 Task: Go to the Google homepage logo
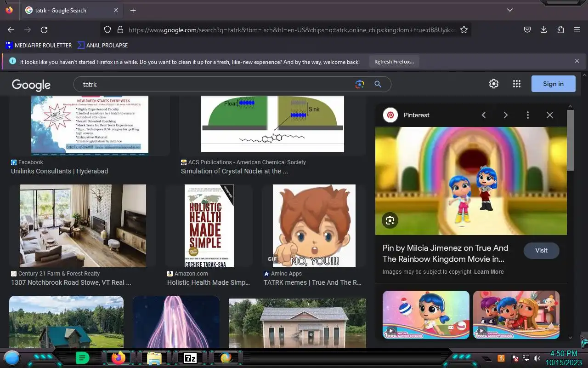(31, 85)
